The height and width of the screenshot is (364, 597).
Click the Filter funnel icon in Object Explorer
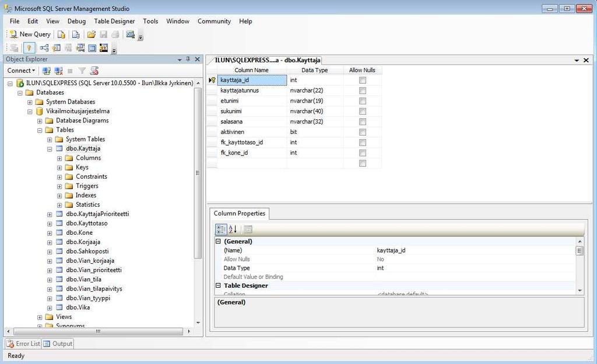(82, 70)
